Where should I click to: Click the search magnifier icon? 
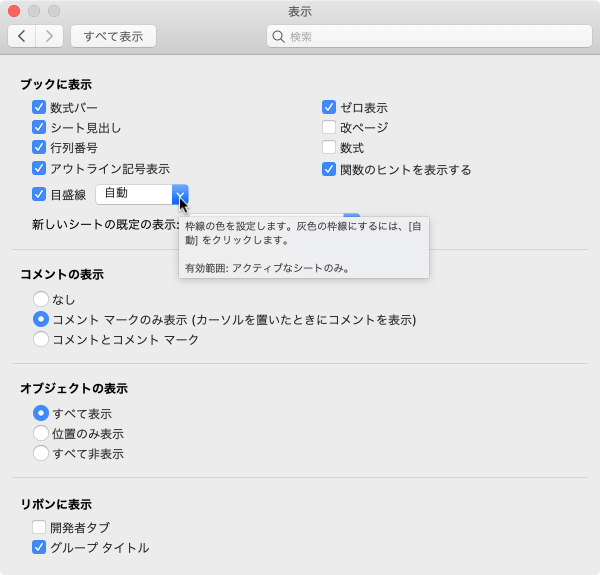(279, 36)
